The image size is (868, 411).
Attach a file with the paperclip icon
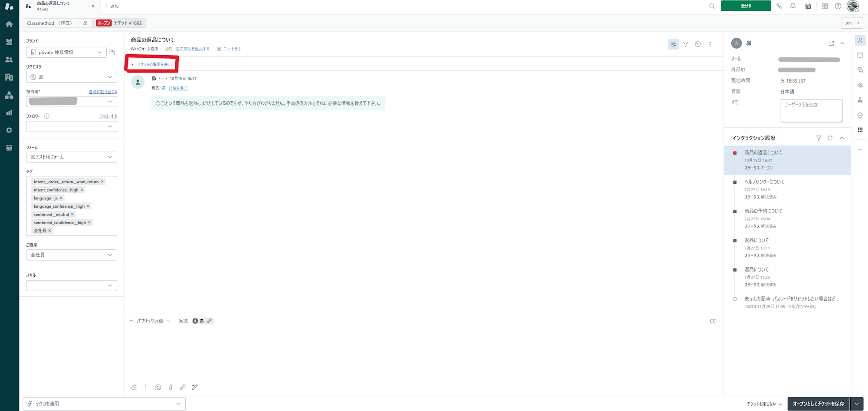[x=171, y=387]
